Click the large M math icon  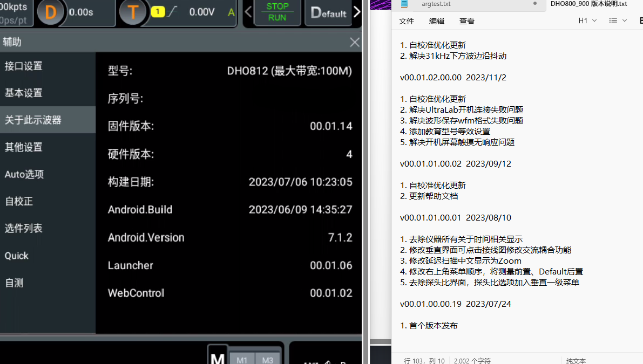click(218, 357)
